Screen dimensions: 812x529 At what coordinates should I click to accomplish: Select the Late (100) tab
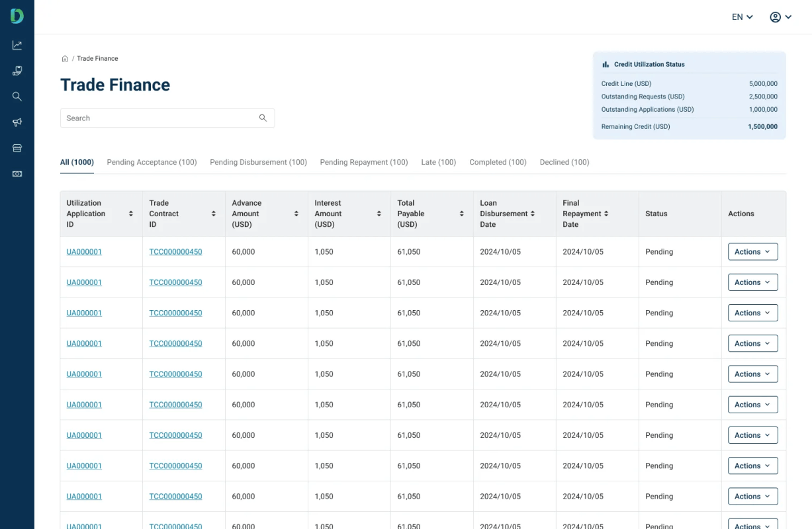pos(438,162)
